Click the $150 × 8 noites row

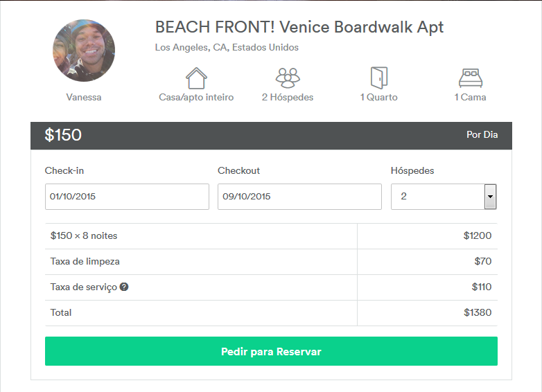point(84,236)
